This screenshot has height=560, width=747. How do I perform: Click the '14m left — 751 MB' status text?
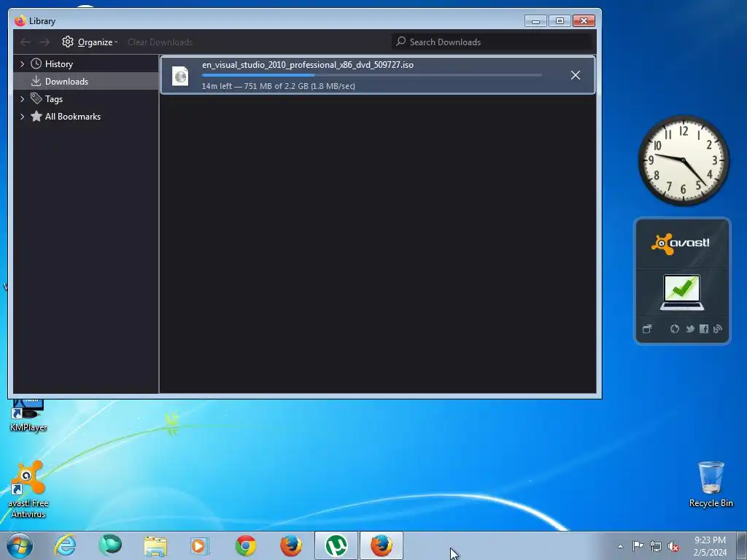(x=278, y=86)
